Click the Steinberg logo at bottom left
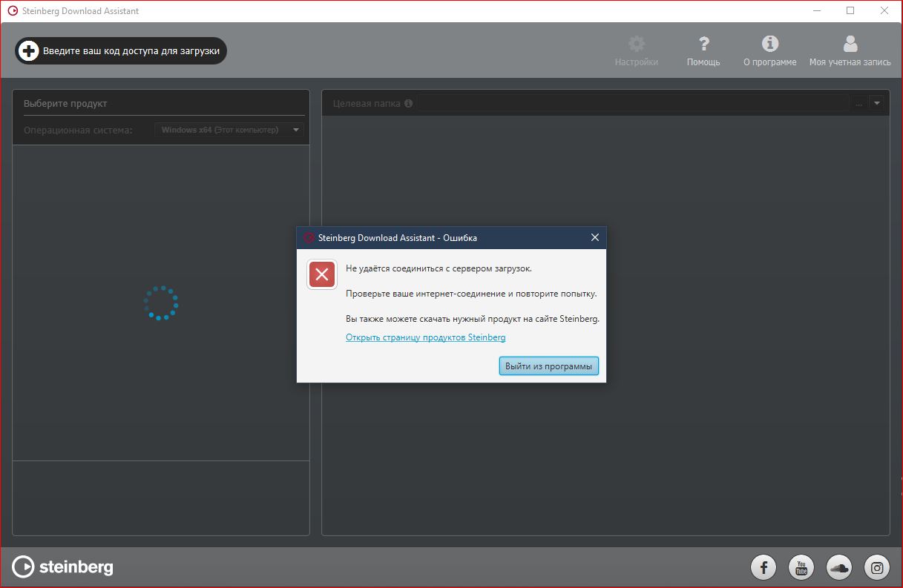 (63, 567)
